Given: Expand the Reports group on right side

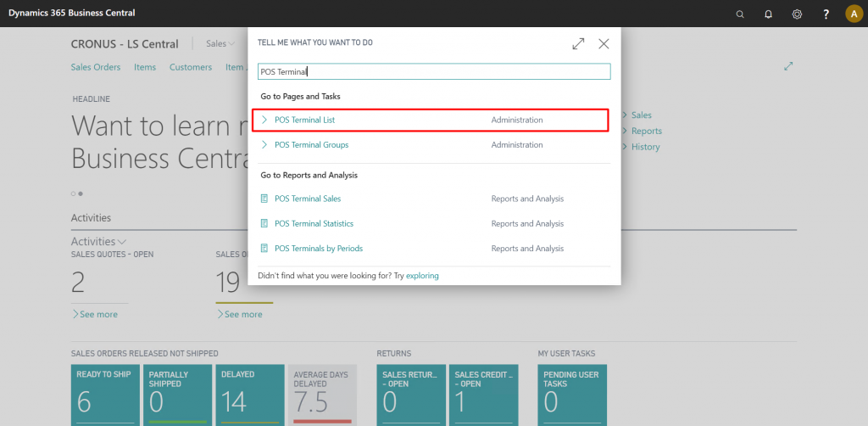Looking at the screenshot, I should click(643, 132).
